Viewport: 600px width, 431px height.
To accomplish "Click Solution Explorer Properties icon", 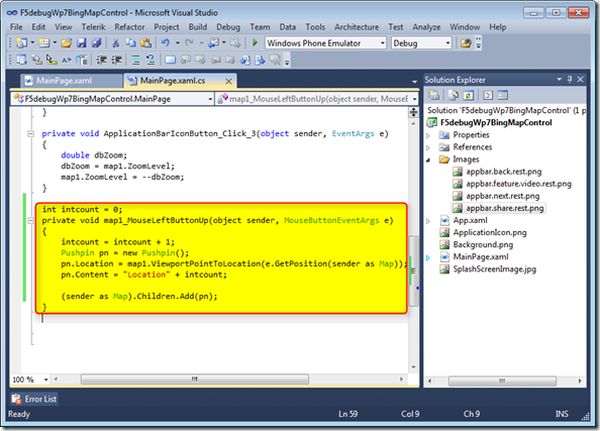I will (434, 95).
